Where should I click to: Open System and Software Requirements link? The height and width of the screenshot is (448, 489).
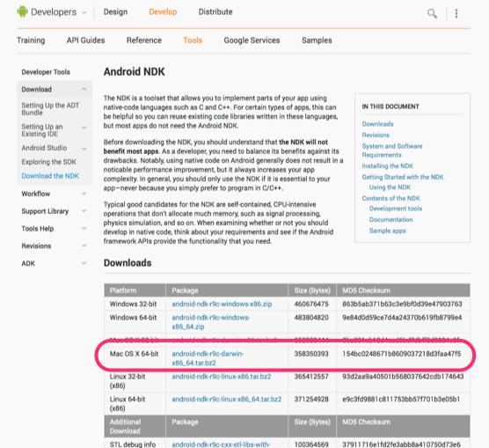tap(392, 151)
